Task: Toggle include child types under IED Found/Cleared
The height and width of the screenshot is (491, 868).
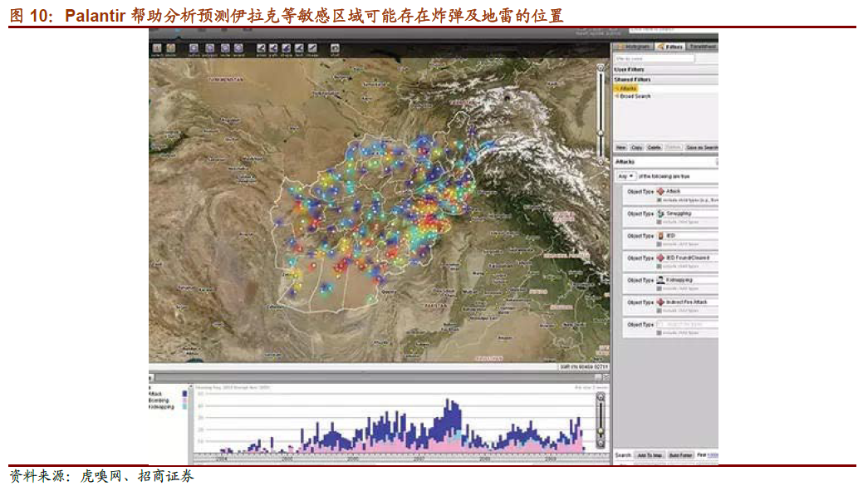Action: coord(660,266)
